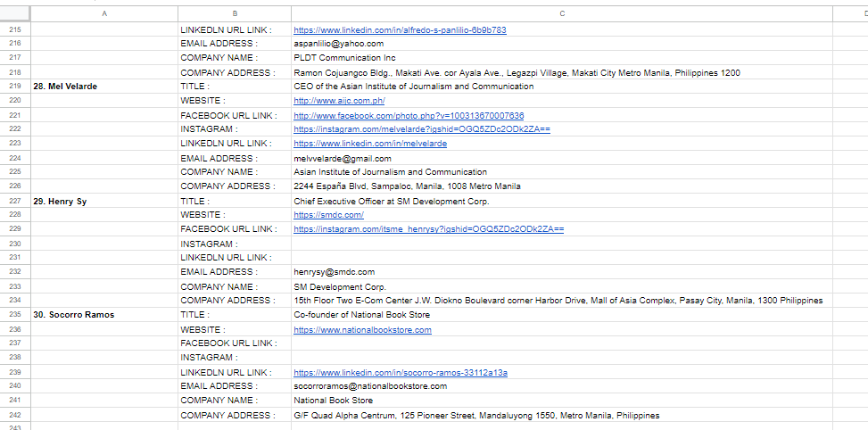Select 'PLDT Communication Inc' cell
Viewport: 868px width, 430px height.
pyautogui.click(x=562, y=58)
